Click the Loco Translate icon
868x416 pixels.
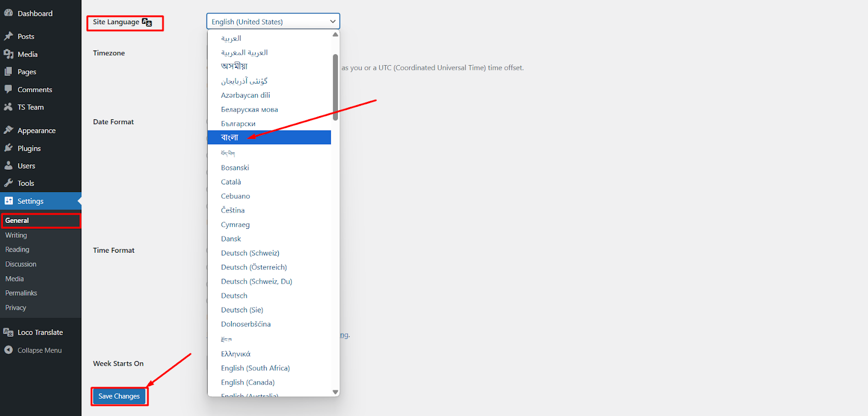pyautogui.click(x=9, y=332)
